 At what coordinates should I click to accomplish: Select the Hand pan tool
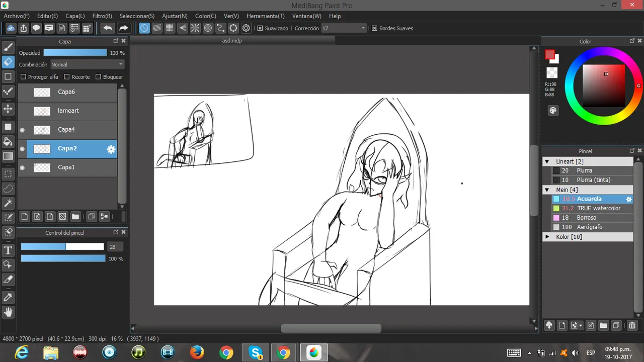pyautogui.click(x=8, y=312)
